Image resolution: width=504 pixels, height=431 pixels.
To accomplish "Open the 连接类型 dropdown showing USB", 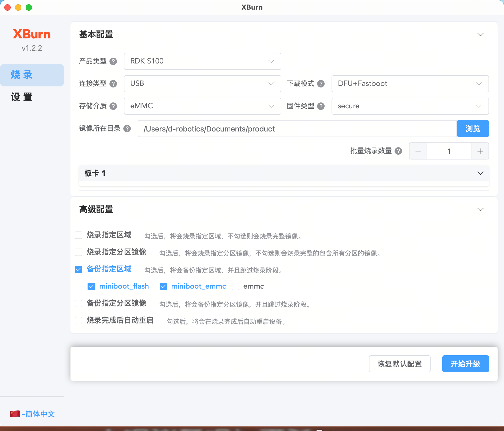I will click(202, 84).
